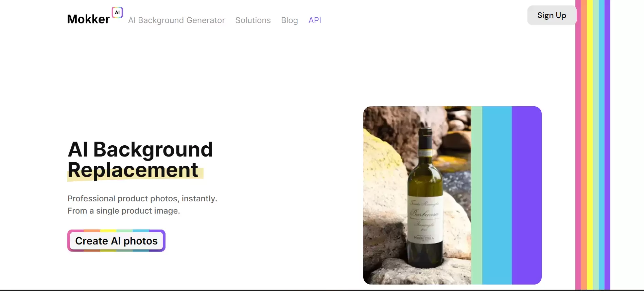Click the Create AI photos button

116,241
